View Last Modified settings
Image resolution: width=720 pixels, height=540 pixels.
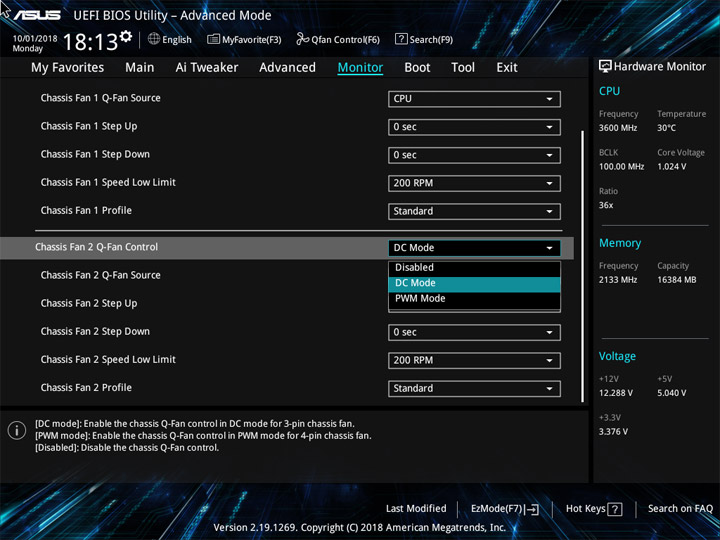[416, 508]
